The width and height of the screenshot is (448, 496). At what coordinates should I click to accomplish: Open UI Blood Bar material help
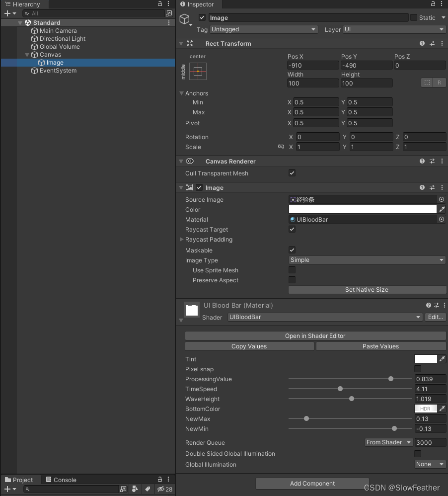429,305
